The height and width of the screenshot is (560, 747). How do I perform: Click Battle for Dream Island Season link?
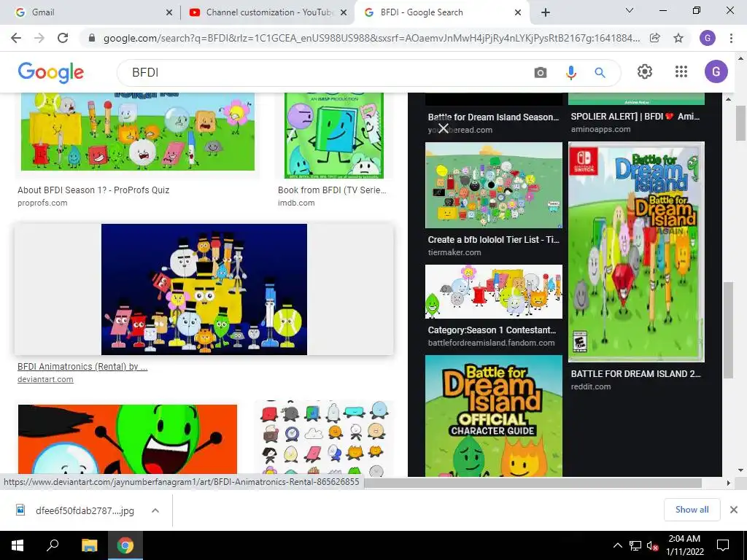[493, 117]
